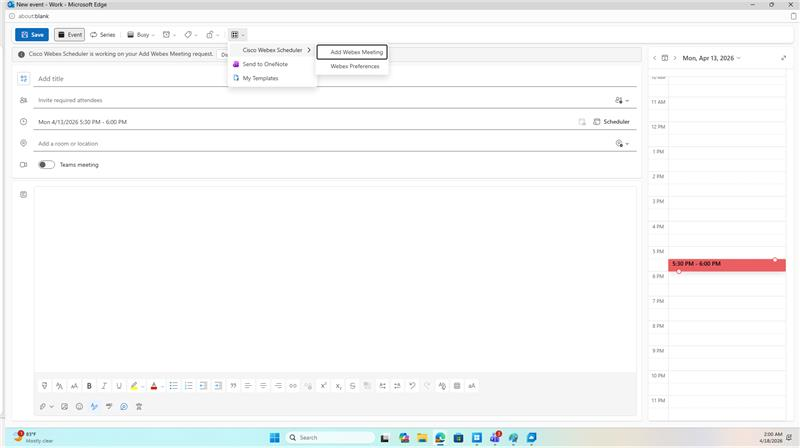Go to the next day in calendar pane
Screen dimensions: 800x448
coord(674,58)
